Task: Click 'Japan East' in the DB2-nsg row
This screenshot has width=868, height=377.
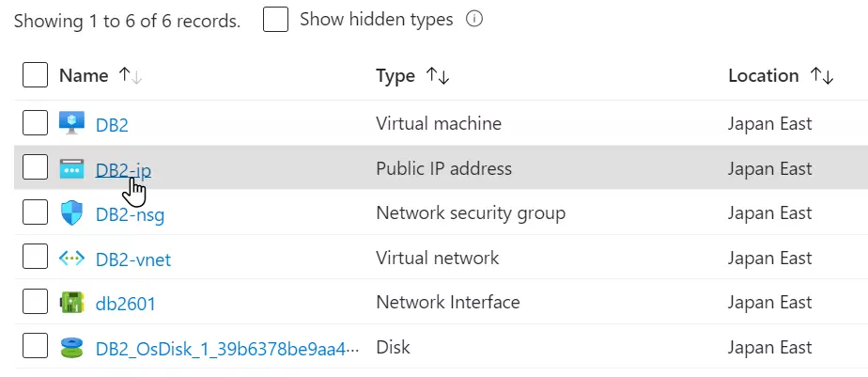Action: pos(770,213)
